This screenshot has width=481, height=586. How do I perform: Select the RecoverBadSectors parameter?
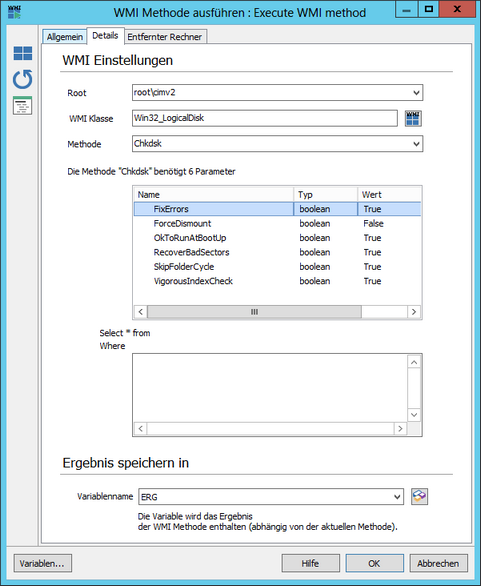[277, 252]
